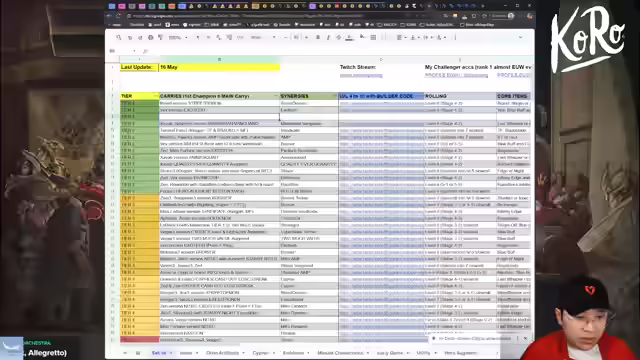Image resolution: width=640 pixels, height=360 pixels.
Task: Select the TIER header cell
Action: (x=139, y=96)
